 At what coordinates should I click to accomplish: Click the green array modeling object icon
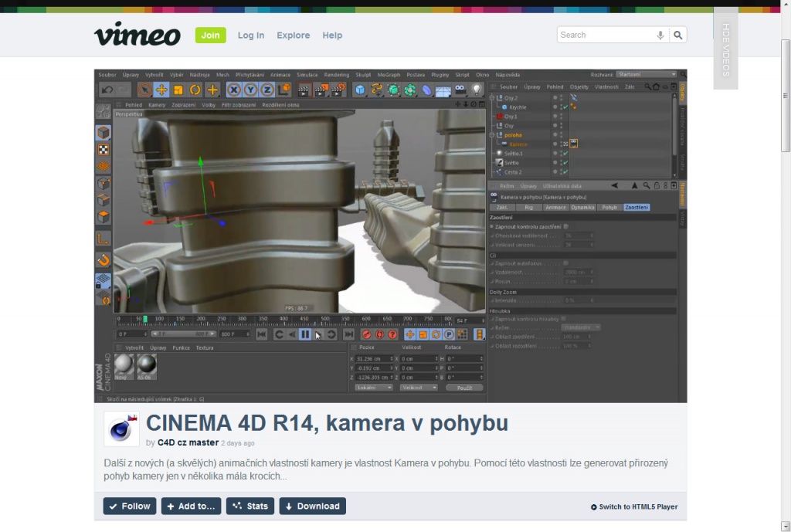tap(409, 90)
